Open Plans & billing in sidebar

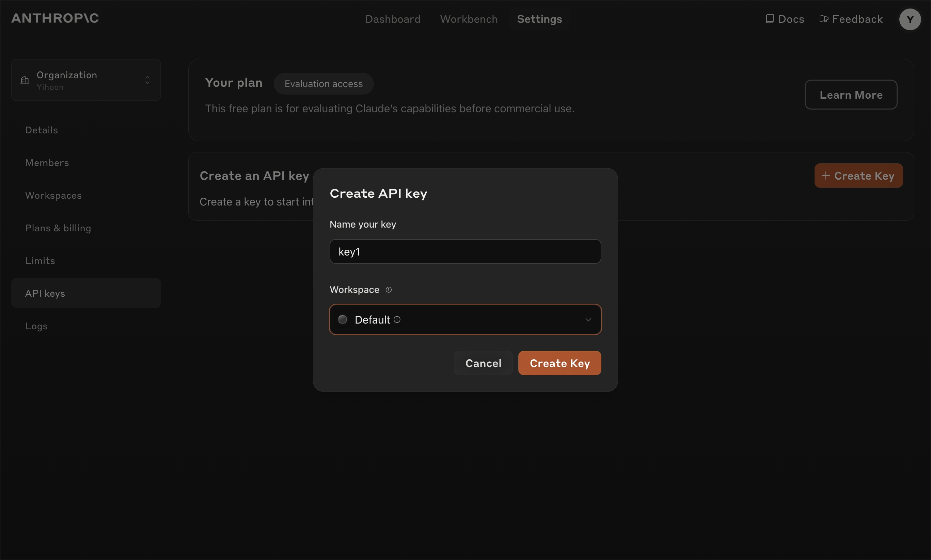pos(58,228)
